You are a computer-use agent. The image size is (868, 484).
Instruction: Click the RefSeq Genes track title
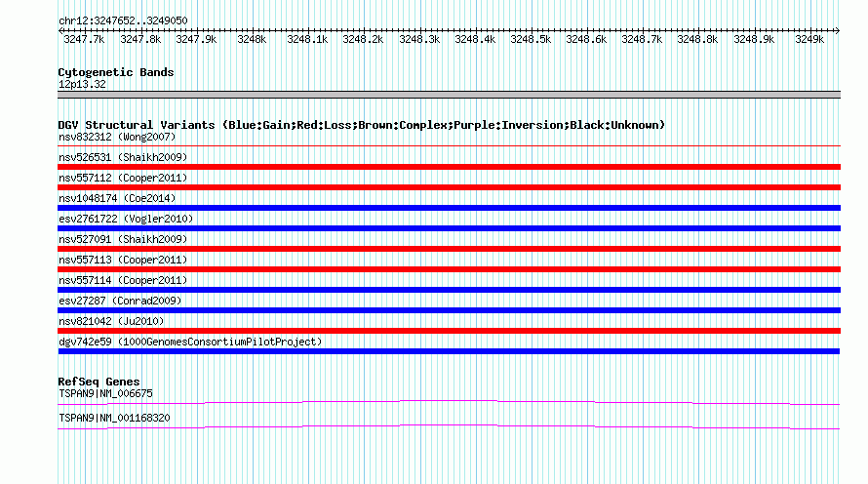pos(99,382)
